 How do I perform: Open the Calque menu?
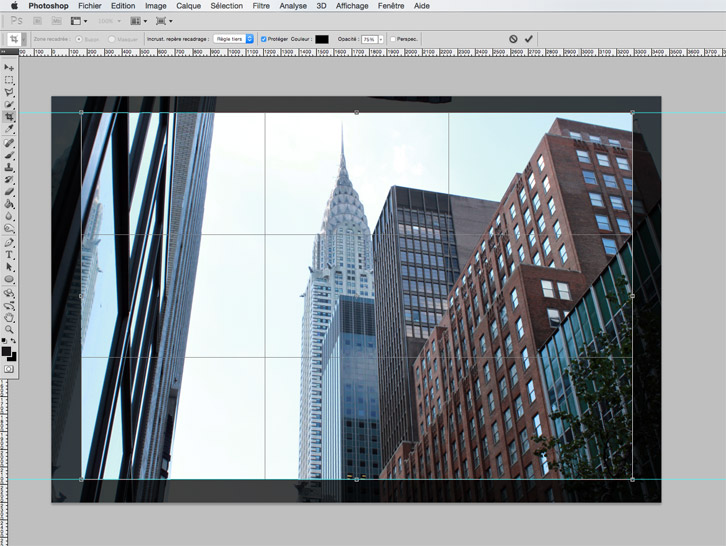click(x=188, y=6)
